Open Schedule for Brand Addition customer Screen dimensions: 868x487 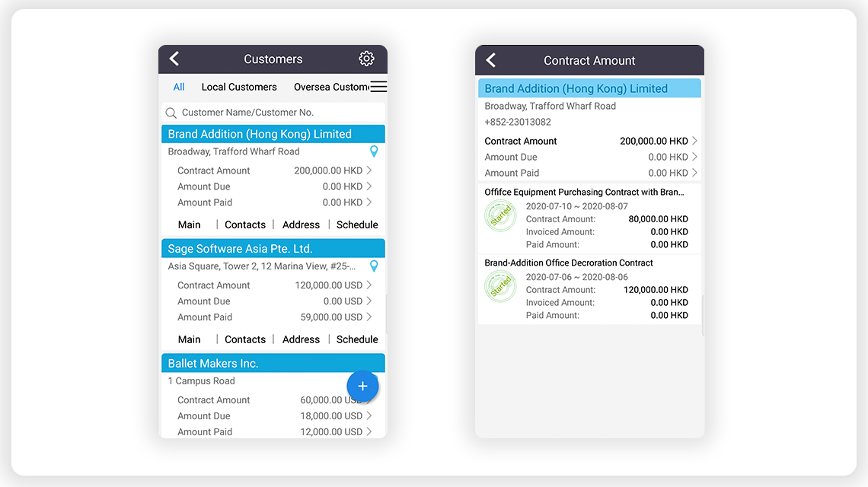point(357,224)
